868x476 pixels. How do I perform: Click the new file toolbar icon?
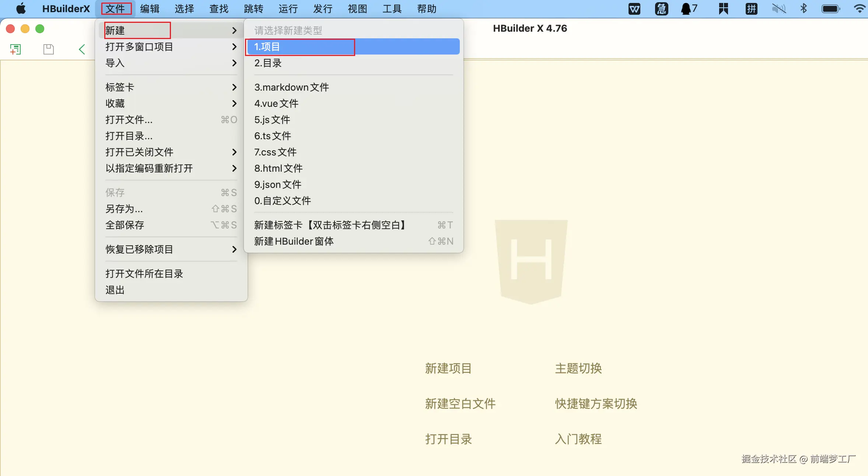[15, 49]
